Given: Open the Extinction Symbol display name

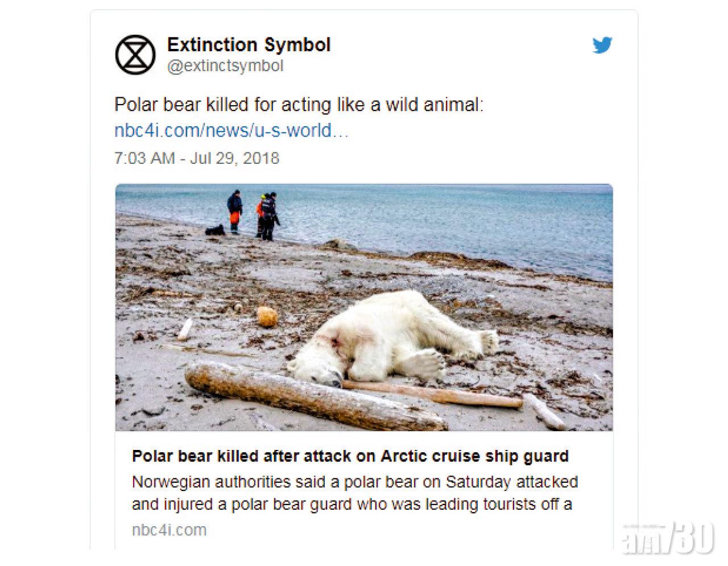Looking at the screenshot, I should point(249,44).
